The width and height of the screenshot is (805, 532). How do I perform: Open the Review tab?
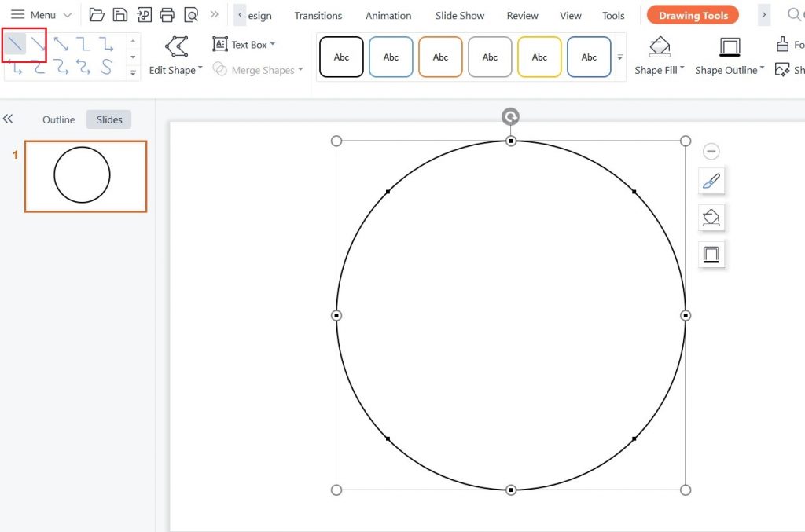(522, 16)
